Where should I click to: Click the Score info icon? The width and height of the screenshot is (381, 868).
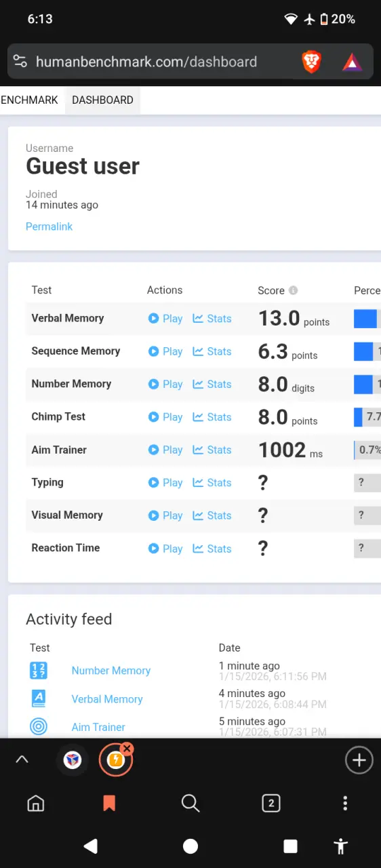point(293,290)
